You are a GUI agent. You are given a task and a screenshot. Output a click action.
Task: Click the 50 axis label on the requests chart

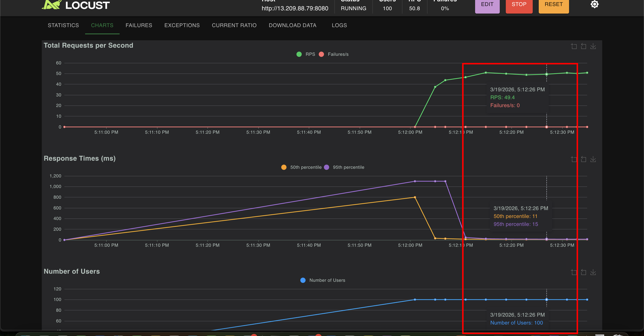59,73
